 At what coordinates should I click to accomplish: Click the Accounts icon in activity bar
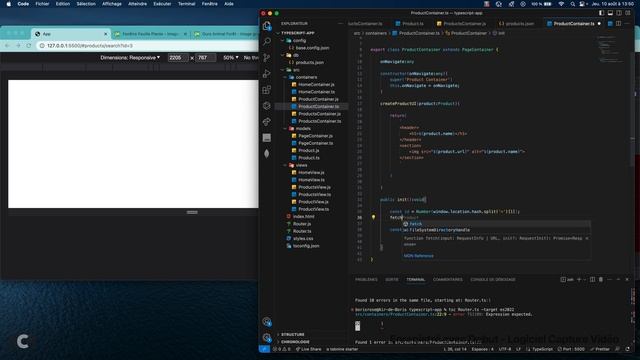tap(267, 322)
